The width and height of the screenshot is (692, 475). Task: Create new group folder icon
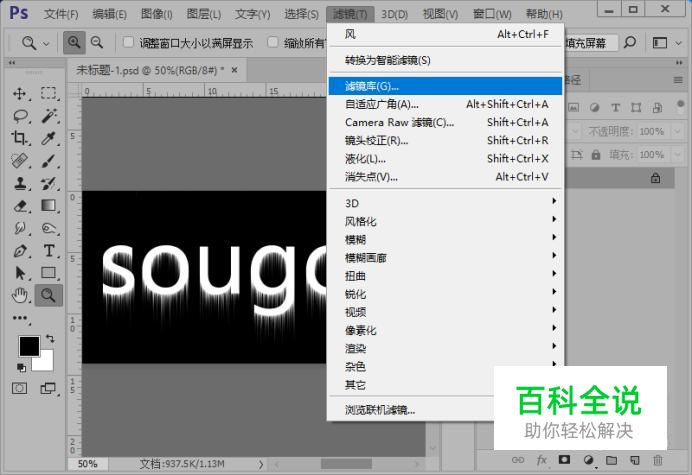point(611,460)
